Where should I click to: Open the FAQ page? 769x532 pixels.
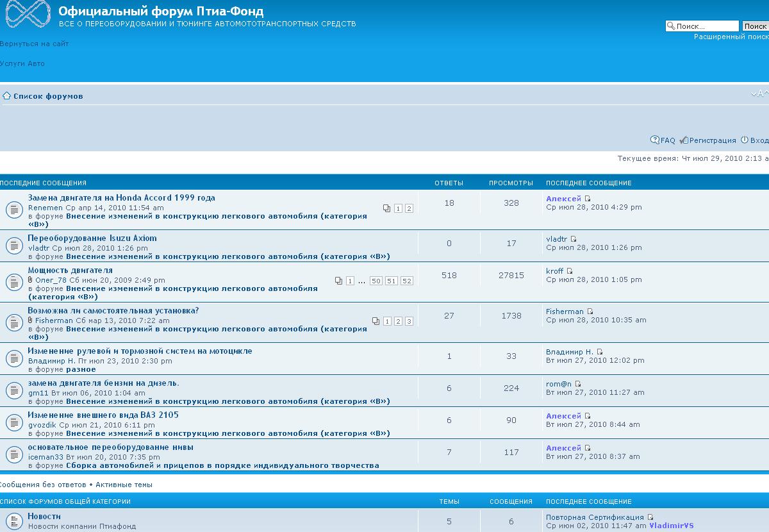[667, 140]
